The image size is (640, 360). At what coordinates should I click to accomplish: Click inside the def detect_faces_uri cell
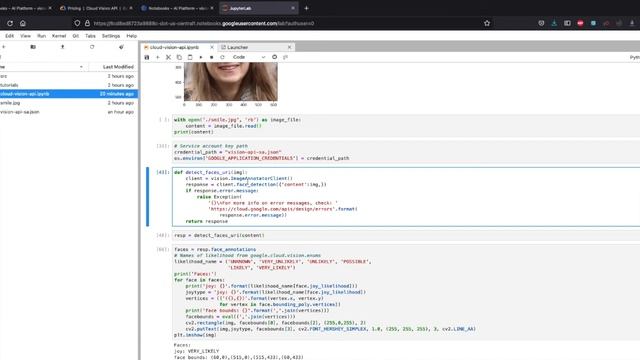coord(406,197)
